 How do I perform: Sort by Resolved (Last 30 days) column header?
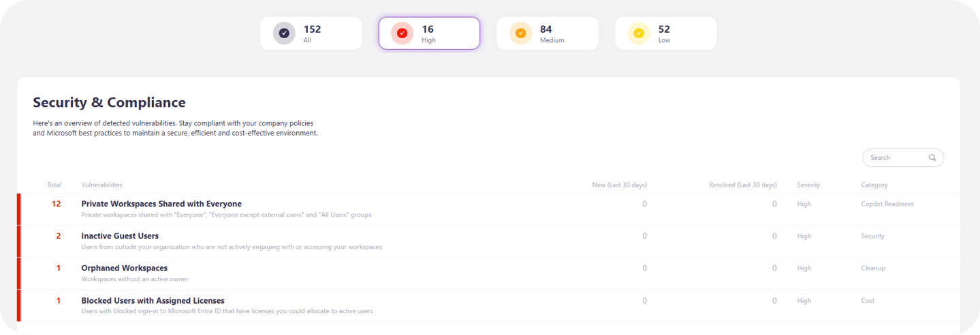[x=743, y=185]
